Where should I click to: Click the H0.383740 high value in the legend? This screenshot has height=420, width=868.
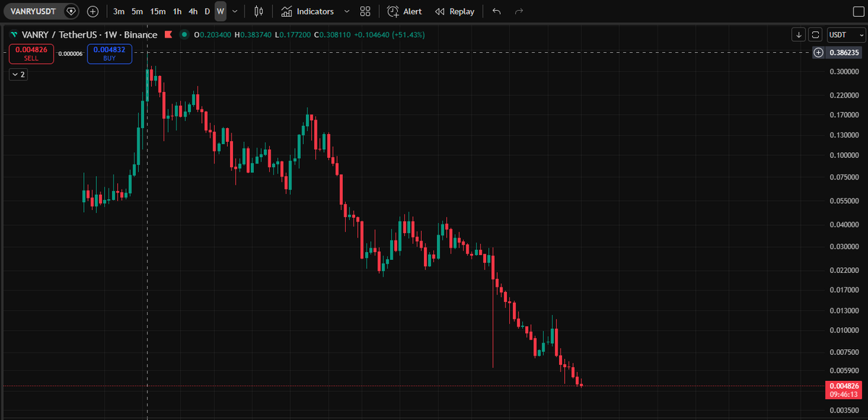point(252,35)
